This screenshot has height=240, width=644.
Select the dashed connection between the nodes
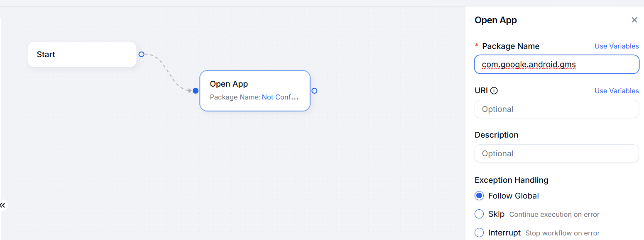point(169,73)
